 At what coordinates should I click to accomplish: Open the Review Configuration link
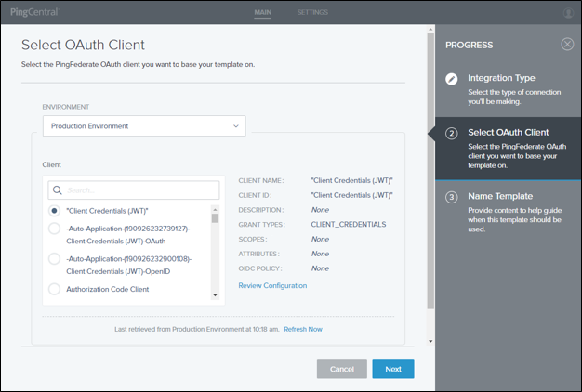point(272,285)
